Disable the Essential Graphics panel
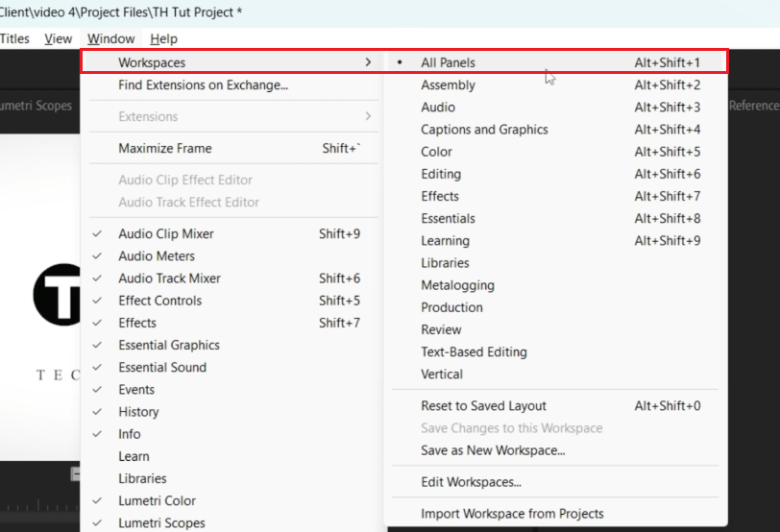Viewport: 780px width, 532px height. pos(168,345)
